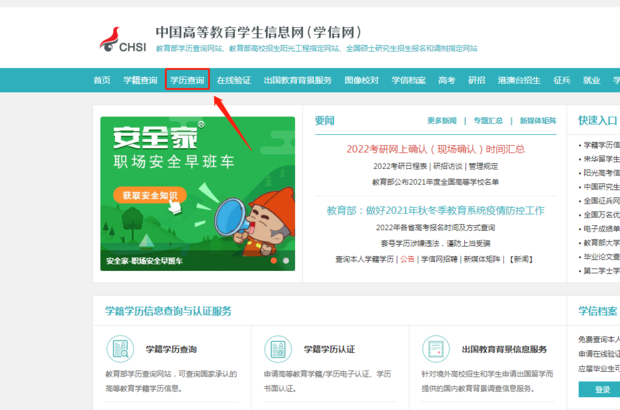Open 新媒体矩阵 link in news header
This screenshot has height=410, width=620.
point(538,121)
